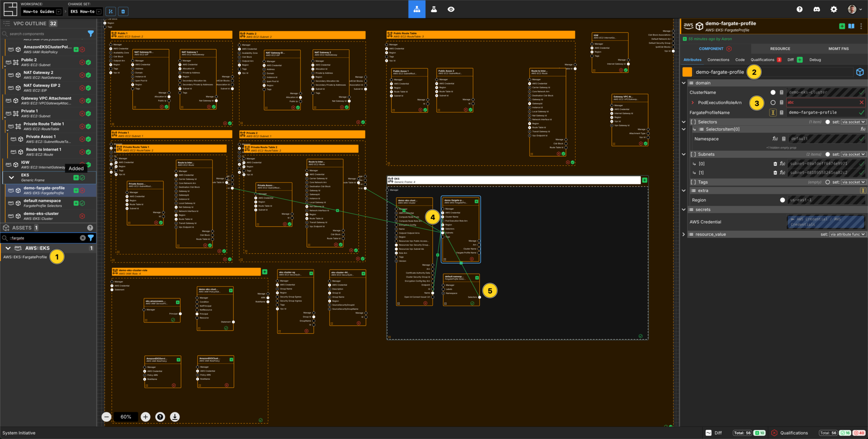Click f(x) icon on SelectorsItem[0] row
The image size is (868, 439).
863,129
